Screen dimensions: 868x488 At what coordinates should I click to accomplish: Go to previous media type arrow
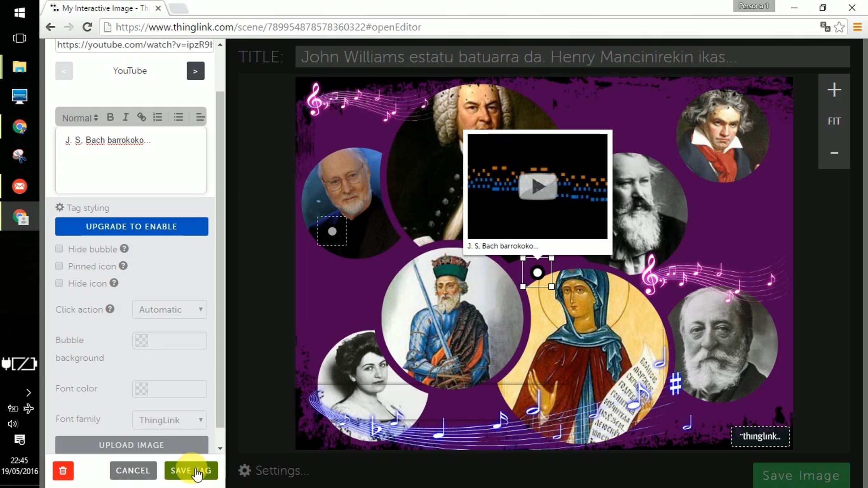(x=64, y=71)
